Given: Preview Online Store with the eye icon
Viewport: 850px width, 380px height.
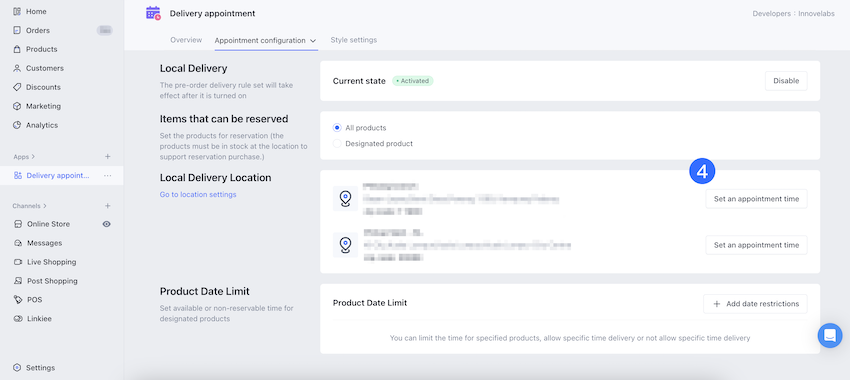Looking at the screenshot, I should pyautogui.click(x=107, y=224).
